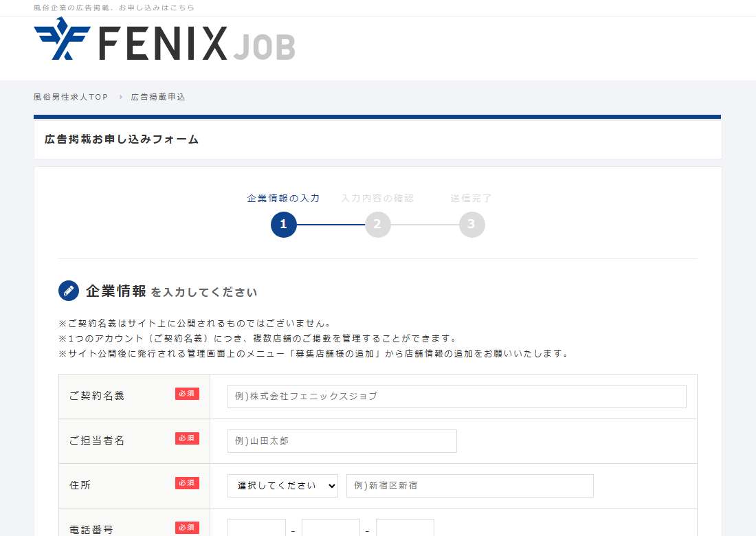The height and width of the screenshot is (536, 756).
Task: Click the 住所 row label
Action: pos(80,485)
